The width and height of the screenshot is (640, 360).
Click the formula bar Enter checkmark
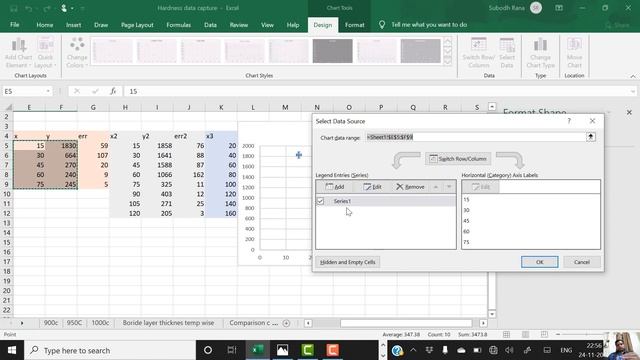tap(95, 91)
